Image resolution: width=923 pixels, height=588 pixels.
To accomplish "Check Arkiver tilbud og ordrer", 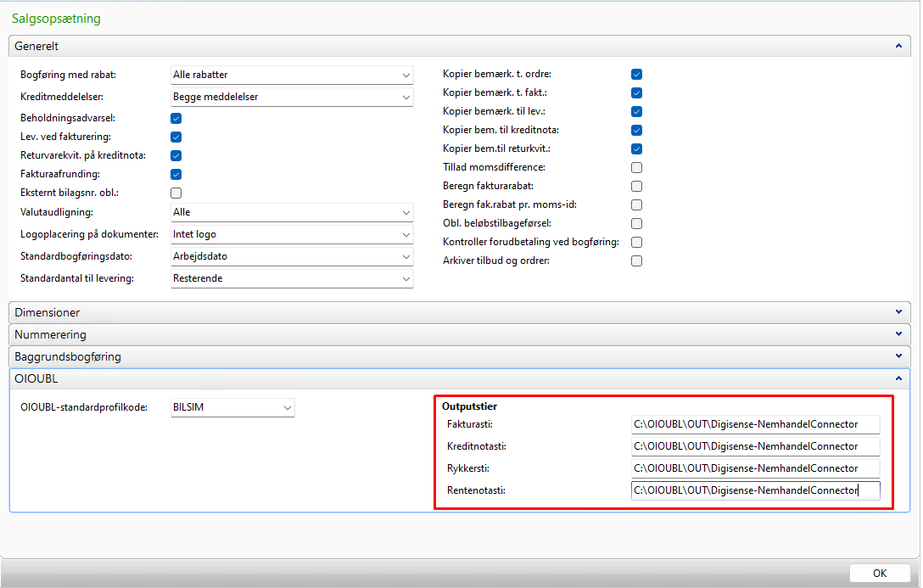I will pyautogui.click(x=636, y=260).
